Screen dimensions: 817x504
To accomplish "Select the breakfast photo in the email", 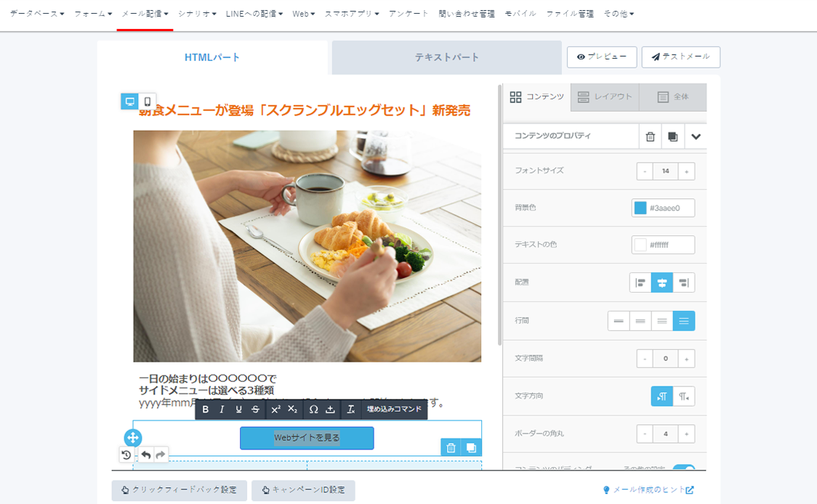I will (307, 246).
